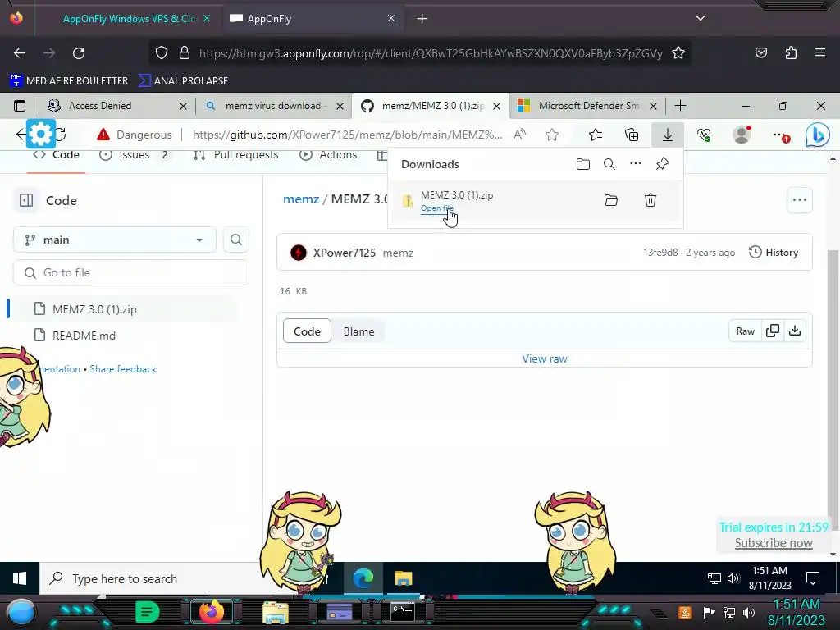Click the blue gear settings overlay icon
The width and height of the screenshot is (840, 630).
click(x=41, y=134)
